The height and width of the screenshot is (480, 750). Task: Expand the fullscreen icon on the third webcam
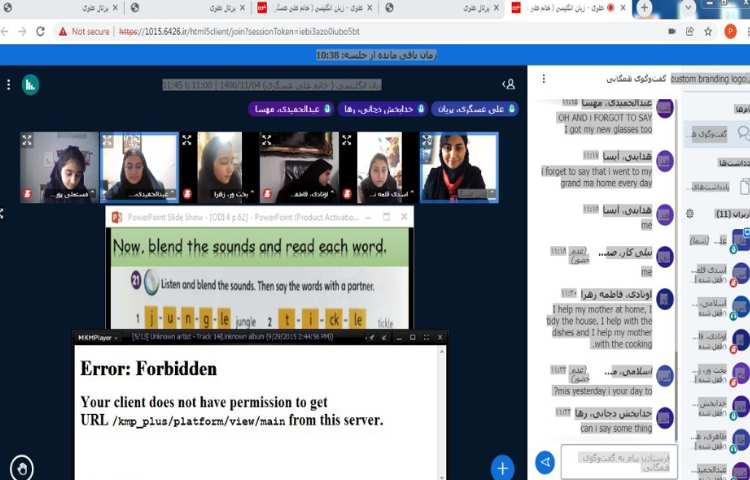click(x=187, y=140)
